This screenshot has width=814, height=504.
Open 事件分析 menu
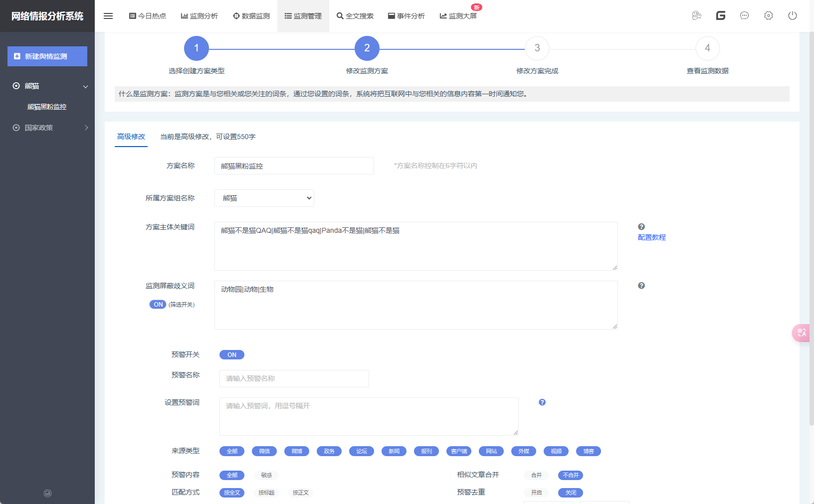coord(407,16)
